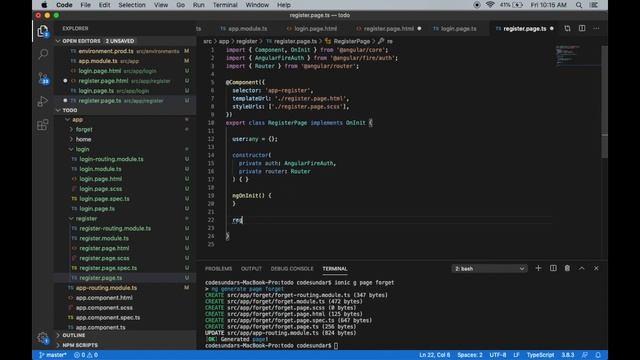Viewport: 640px width, 360px height.
Task: Open macOS Spotlight search
Action: point(579,5)
